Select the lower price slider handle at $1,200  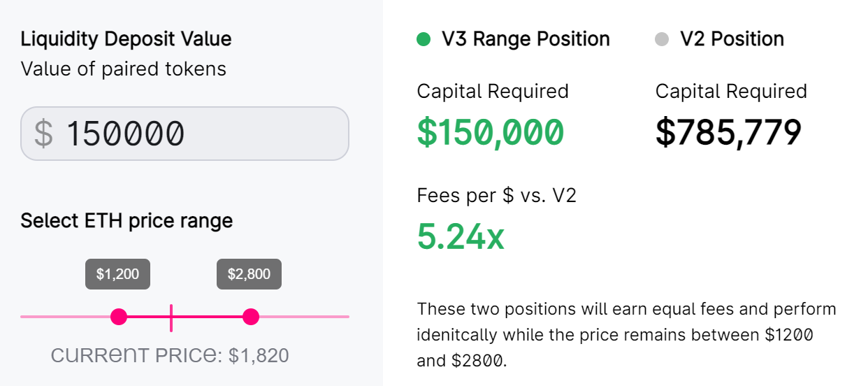tap(119, 317)
